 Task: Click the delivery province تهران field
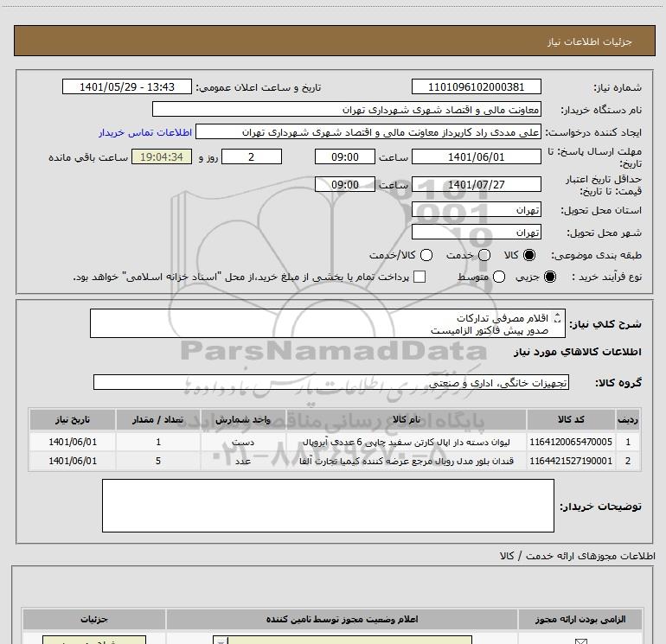click(x=476, y=209)
